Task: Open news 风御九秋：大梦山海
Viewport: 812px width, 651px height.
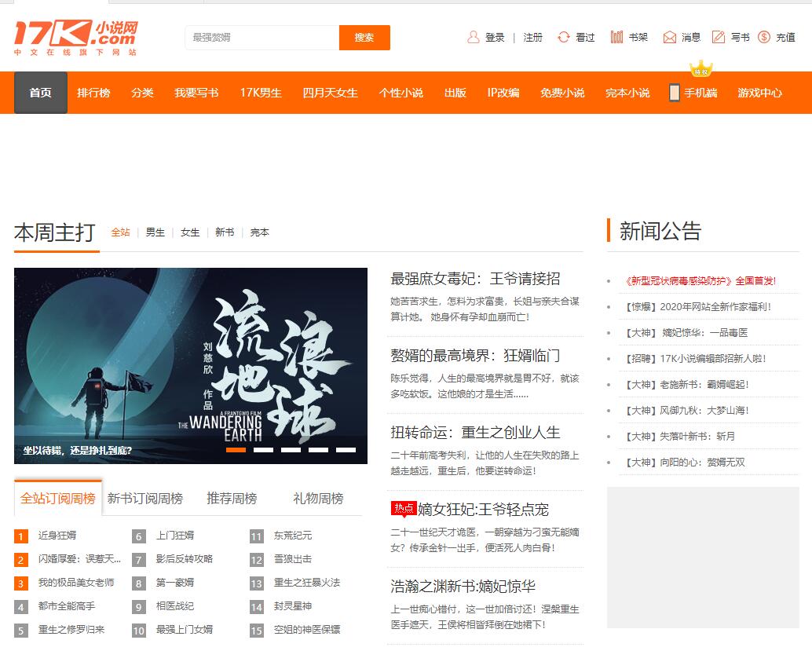Action: point(687,410)
